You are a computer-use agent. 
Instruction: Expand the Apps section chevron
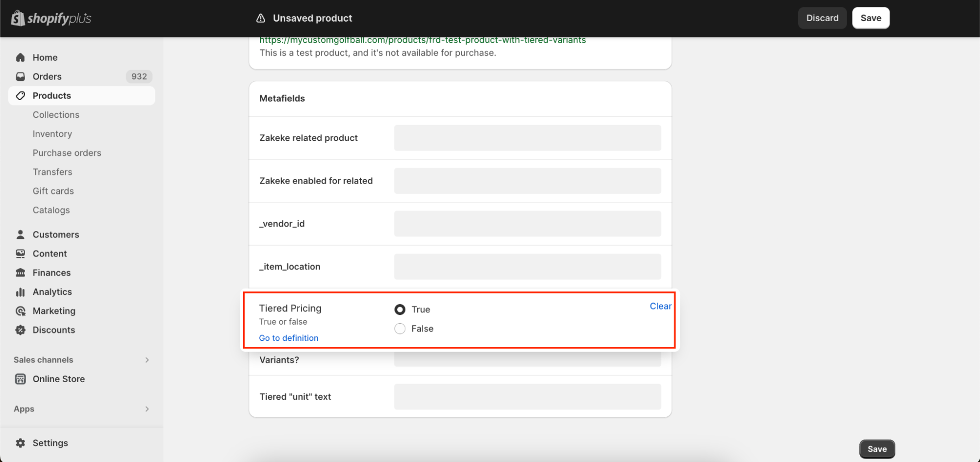coord(147,409)
